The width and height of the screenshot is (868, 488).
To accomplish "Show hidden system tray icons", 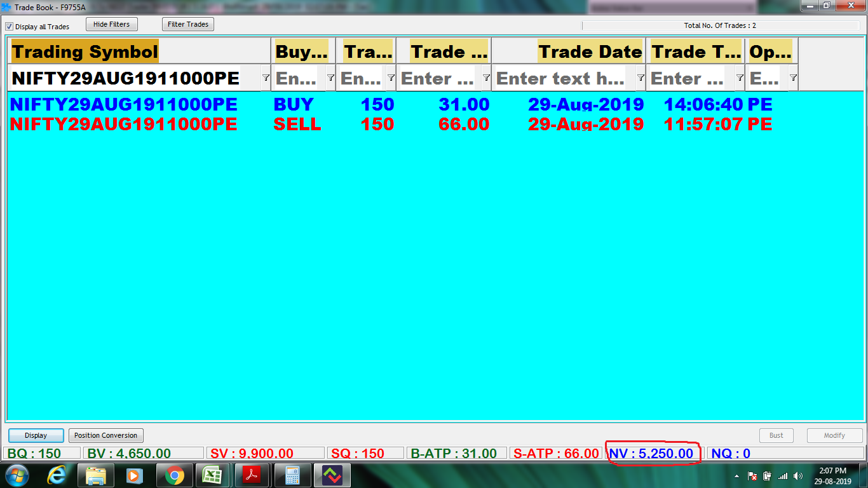I will coord(736,475).
